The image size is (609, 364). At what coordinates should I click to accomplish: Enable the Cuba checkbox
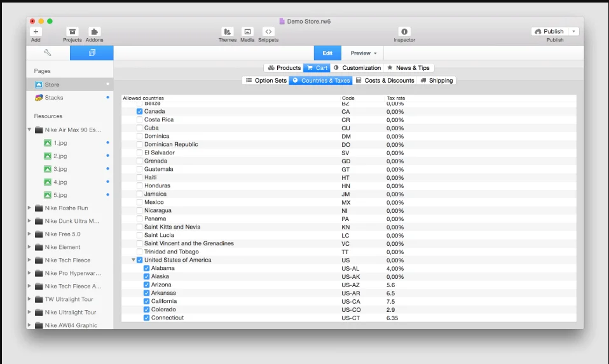click(139, 128)
